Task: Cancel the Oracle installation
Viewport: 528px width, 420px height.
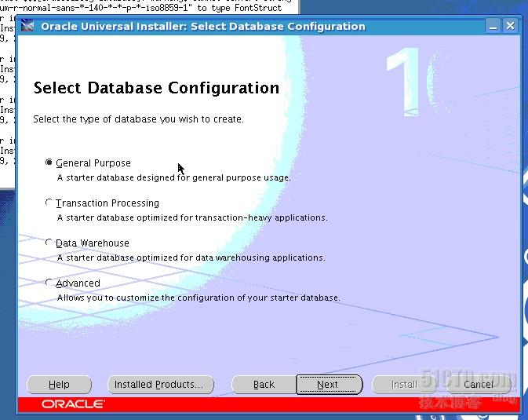Action: 479,384
